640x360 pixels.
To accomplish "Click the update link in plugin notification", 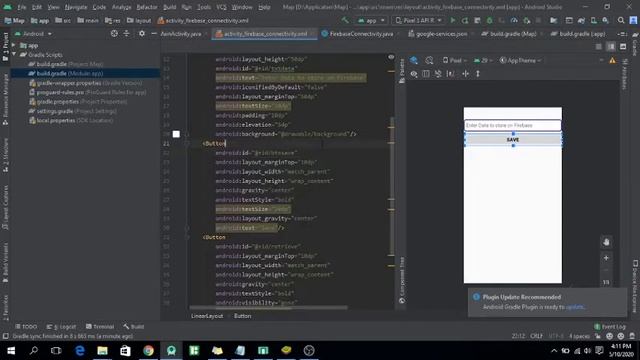I will (574, 307).
